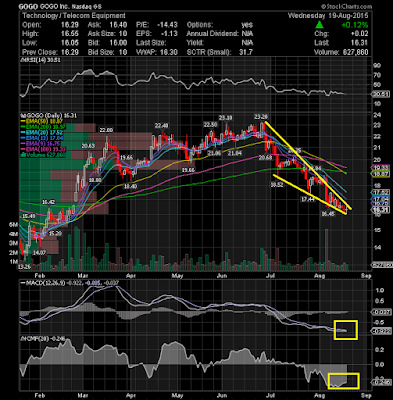Click the StockCharts.com copyright label

tap(346, 6)
